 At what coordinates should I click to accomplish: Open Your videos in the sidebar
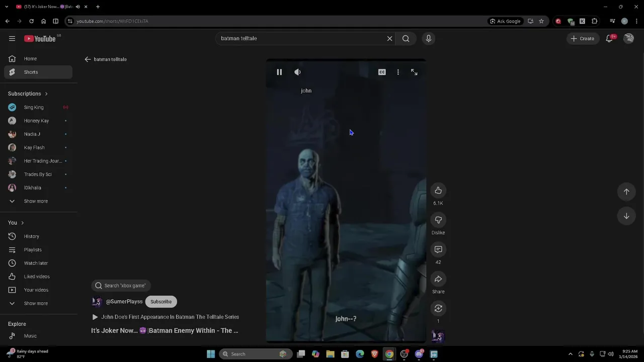pos(38,290)
